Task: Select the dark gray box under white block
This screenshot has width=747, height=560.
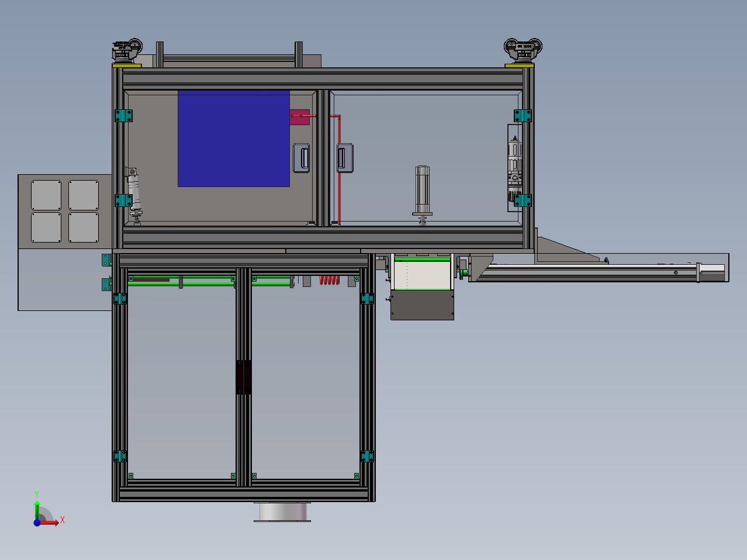Action: 422,305
